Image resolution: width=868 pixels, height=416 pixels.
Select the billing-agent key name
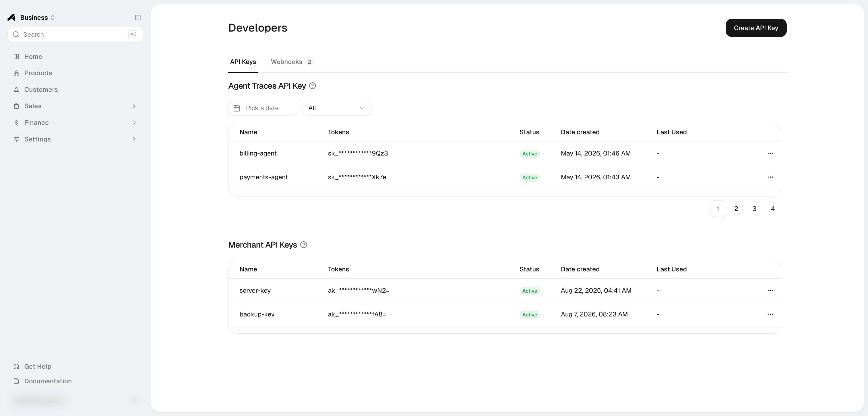coord(258,153)
